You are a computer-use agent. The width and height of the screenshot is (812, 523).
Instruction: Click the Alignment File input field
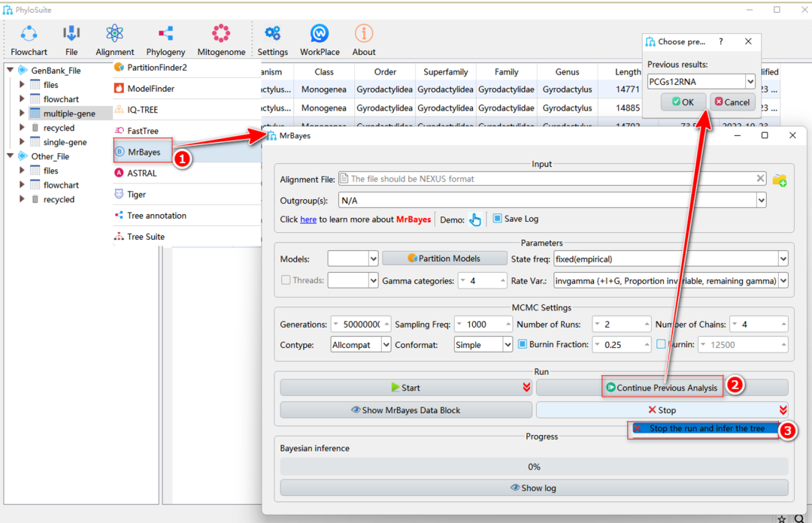(552, 179)
